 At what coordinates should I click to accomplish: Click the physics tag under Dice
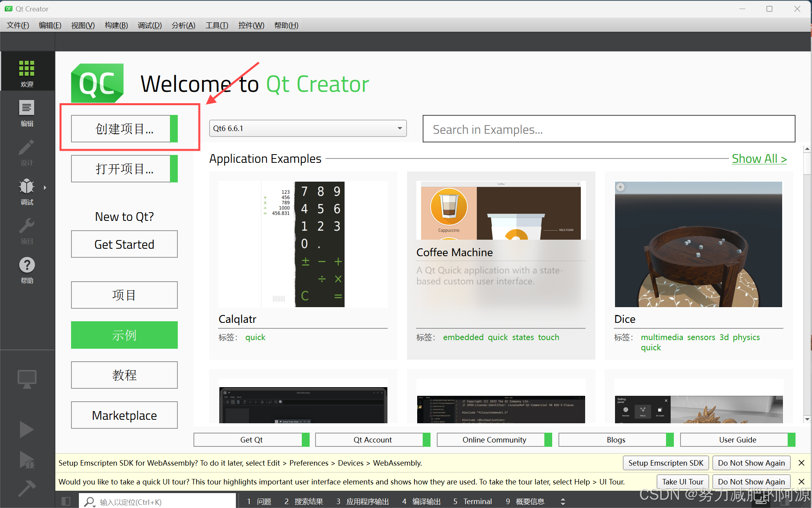pyautogui.click(x=746, y=337)
